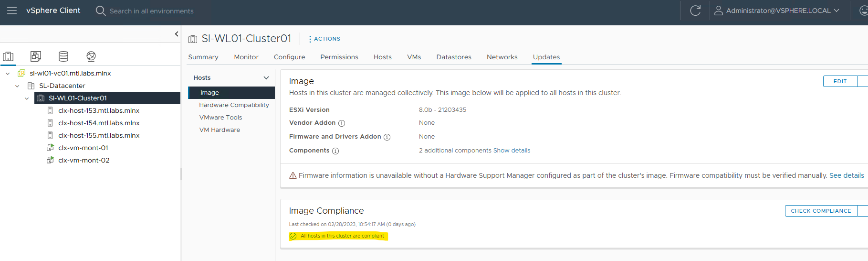Screen dimensions: 868x261
Task: Select VMware Tools in side menu
Action: (x=220, y=118)
